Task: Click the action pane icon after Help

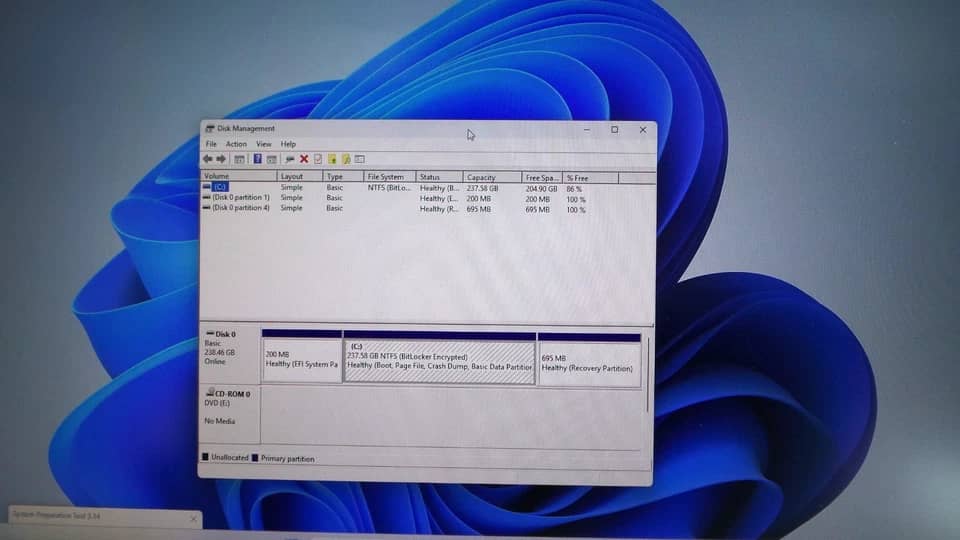Action: pos(272,159)
